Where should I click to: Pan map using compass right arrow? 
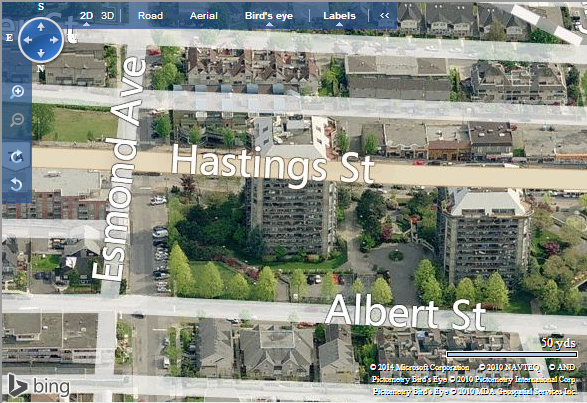coord(54,40)
